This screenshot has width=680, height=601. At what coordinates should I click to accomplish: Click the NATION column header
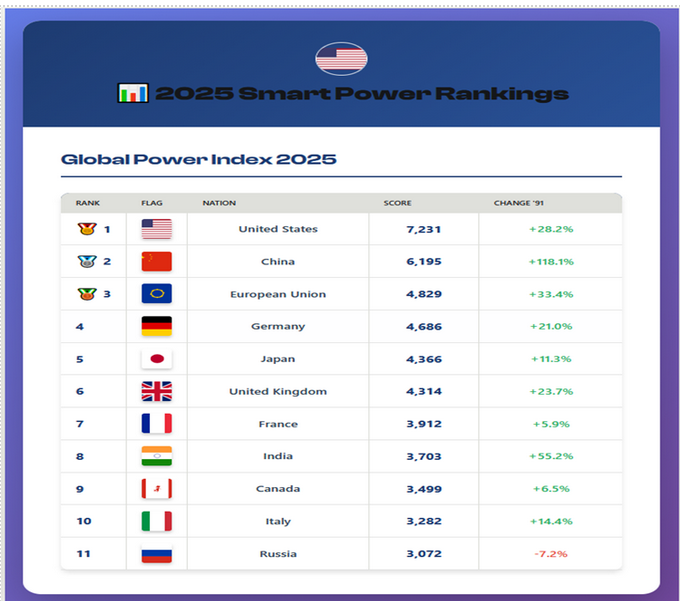pos(219,203)
